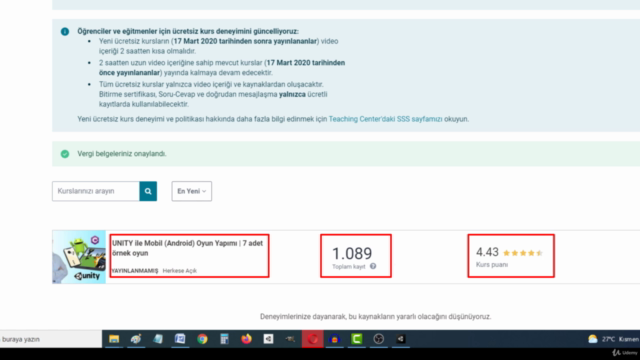640x360 pixels.
Task: Click the green checkmark icon beside Vergi belgeleriniz
Action: (x=65, y=154)
